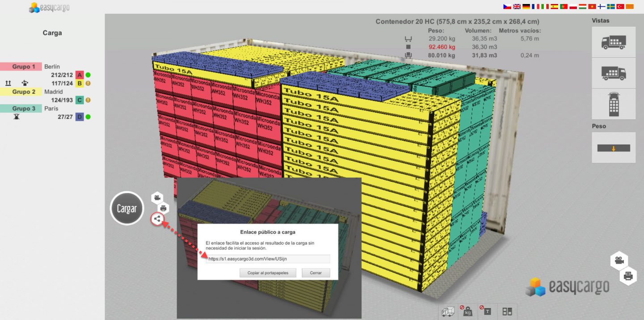Select the second truck view in Vistas
Viewport: 644px width, 320px height.
[613, 73]
